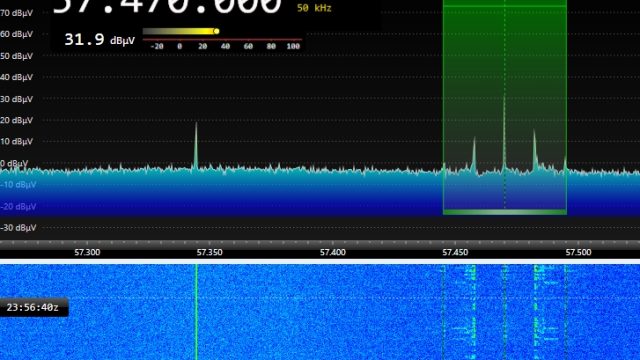Click the 31.9 dBµV signal strength readout
Screen dimensions: 640x360
100,40
